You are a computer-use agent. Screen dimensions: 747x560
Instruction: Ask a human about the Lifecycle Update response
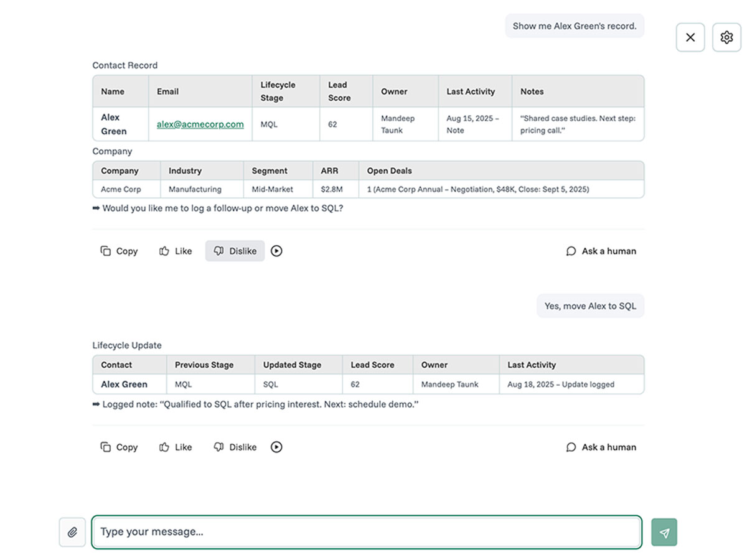[601, 447]
